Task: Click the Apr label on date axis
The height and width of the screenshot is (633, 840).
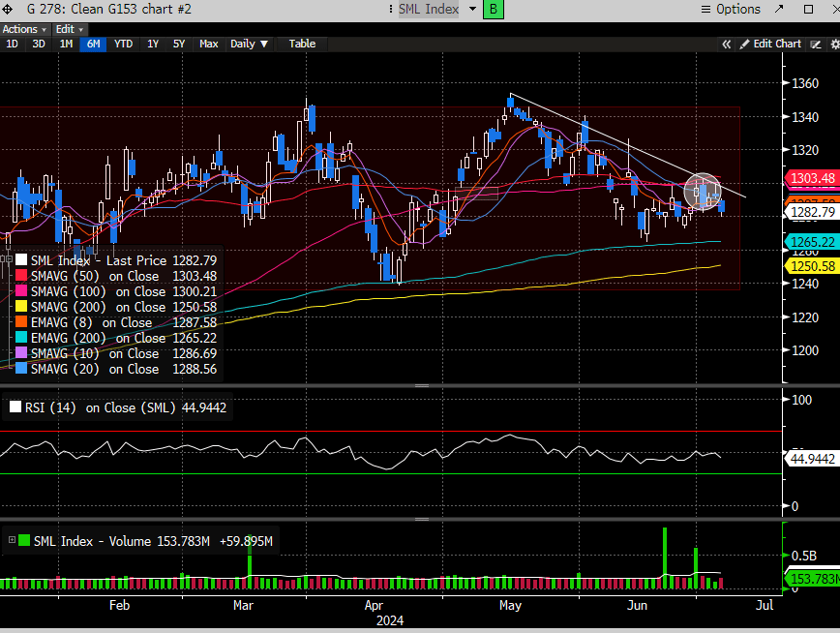Action: pyautogui.click(x=374, y=605)
